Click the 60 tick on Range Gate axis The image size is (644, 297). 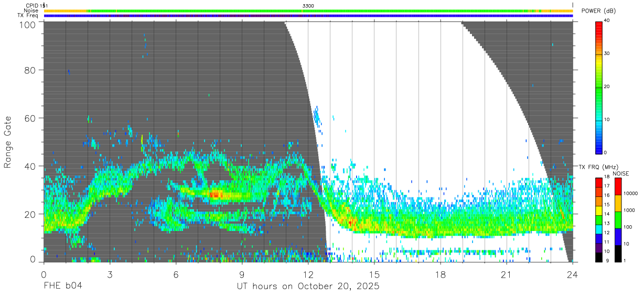coord(30,118)
